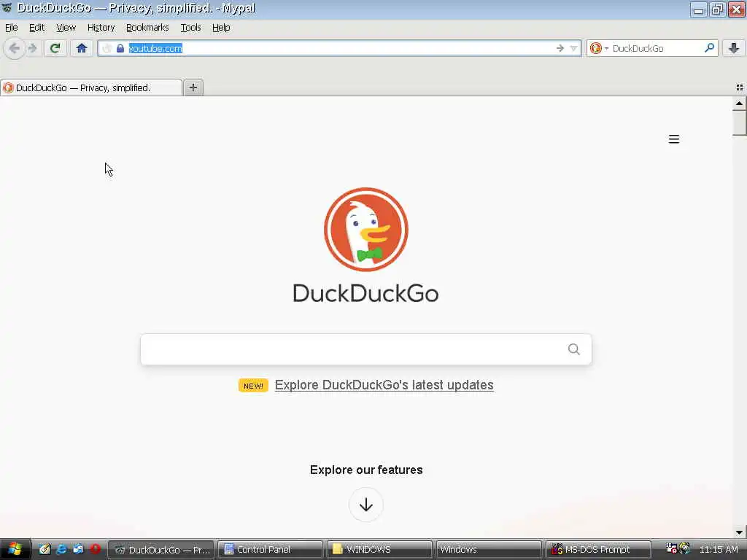Screen dimensions: 747x560
Task: Click the 11:15 AM taskbar clock
Action: pos(719,550)
